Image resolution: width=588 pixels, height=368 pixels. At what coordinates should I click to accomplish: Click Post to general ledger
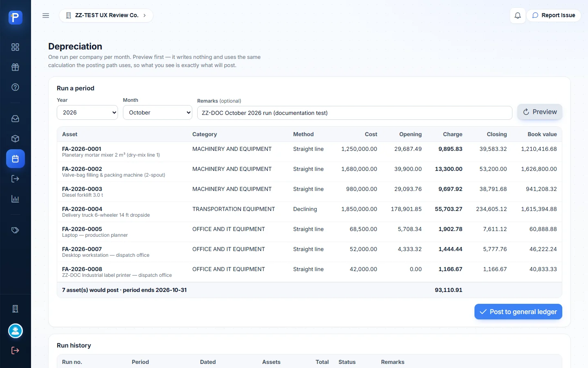coord(518,312)
